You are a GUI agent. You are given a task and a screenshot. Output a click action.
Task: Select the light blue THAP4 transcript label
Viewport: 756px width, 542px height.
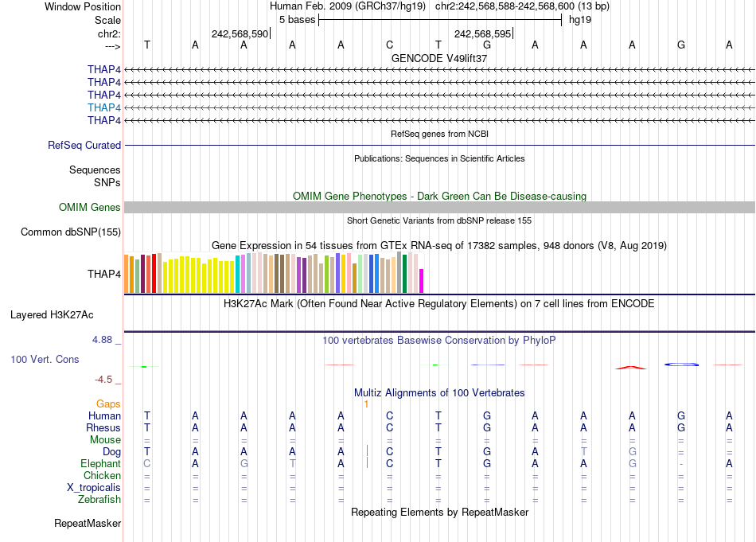(x=104, y=107)
